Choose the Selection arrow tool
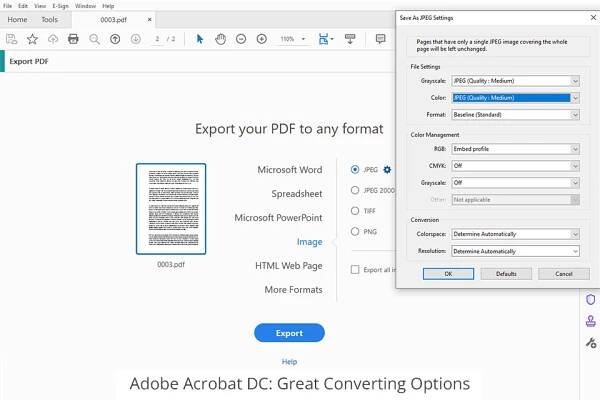600x400 pixels. tap(200, 39)
